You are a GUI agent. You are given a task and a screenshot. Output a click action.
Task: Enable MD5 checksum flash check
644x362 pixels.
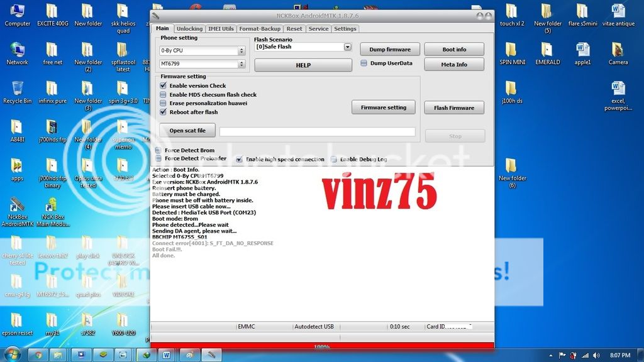pyautogui.click(x=164, y=94)
